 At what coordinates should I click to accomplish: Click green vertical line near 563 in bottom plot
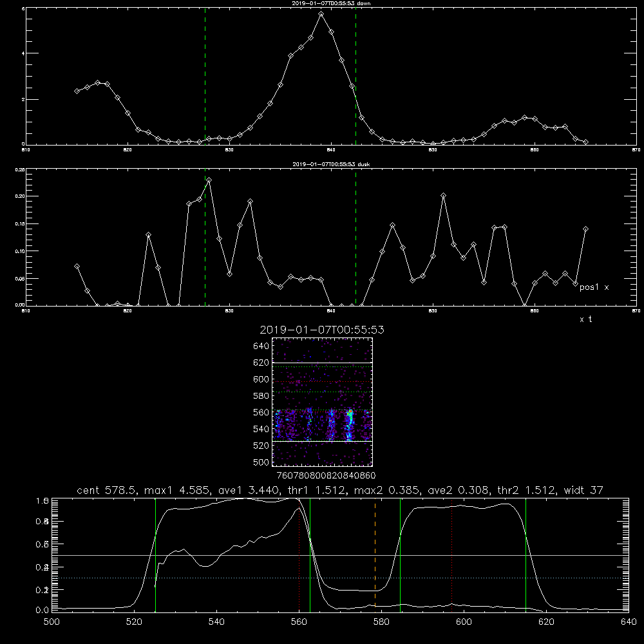click(310, 555)
